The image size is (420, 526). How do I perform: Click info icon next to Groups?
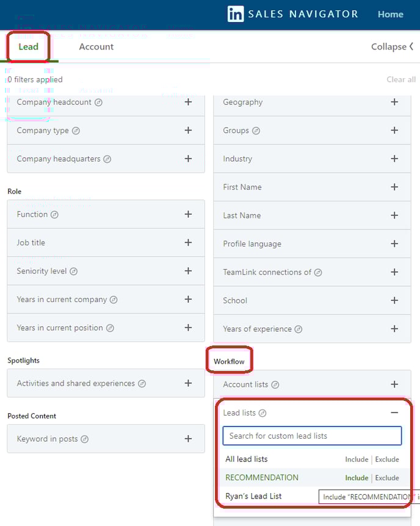(256, 131)
